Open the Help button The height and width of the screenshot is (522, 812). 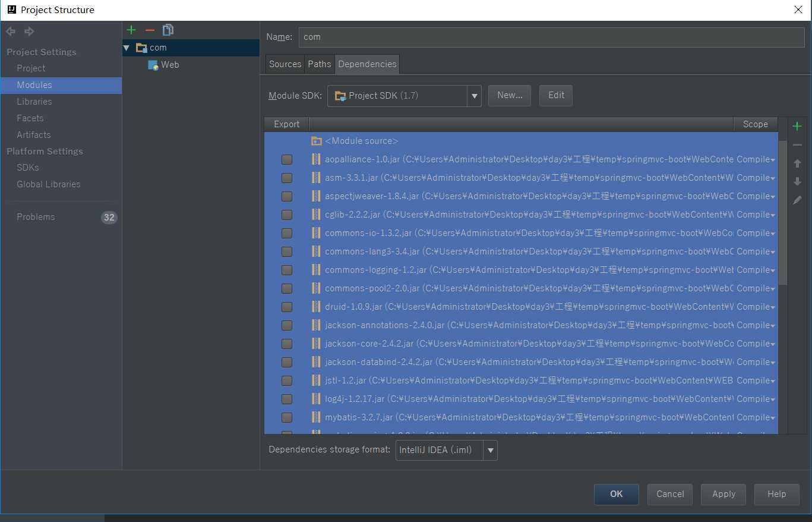pos(777,494)
